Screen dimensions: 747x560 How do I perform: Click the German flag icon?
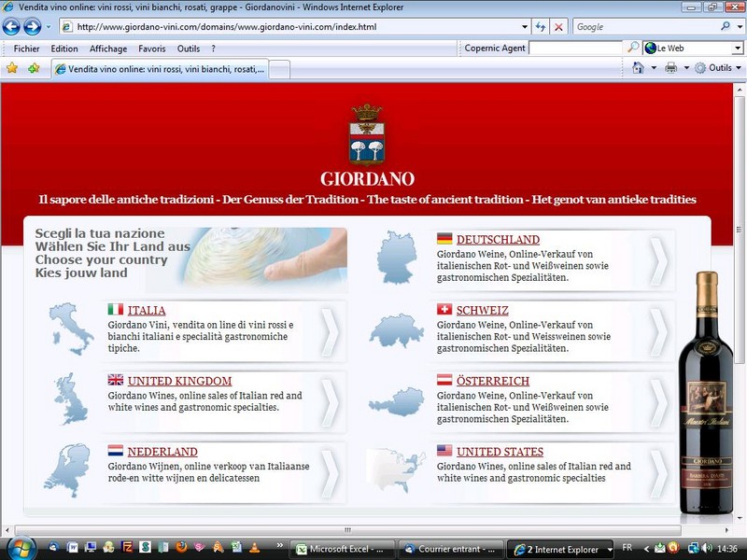coord(444,238)
